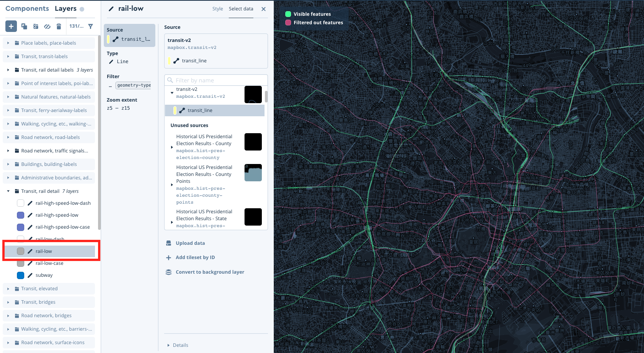Viewport: 644px width, 353px height.
Task: Expand Road network, road-labels group
Action: pos(8,137)
